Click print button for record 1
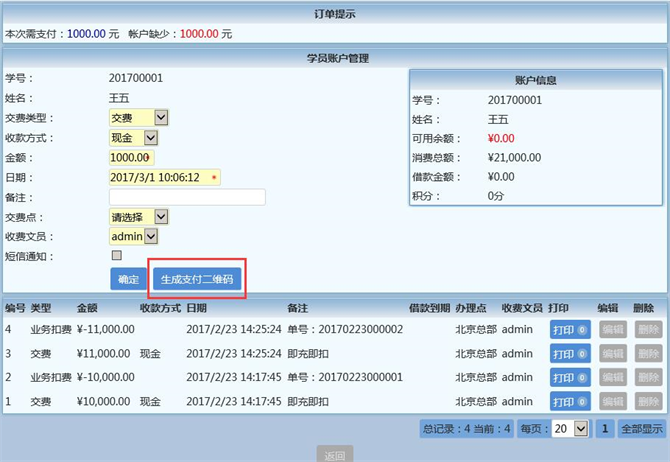The width and height of the screenshot is (670, 462). click(x=569, y=401)
